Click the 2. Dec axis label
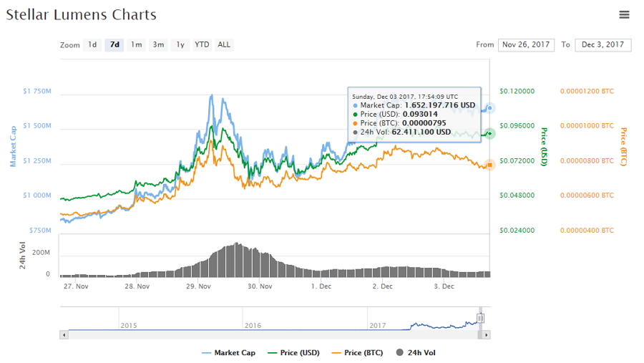Image resolution: width=644 pixels, height=363 pixels. coord(382,286)
